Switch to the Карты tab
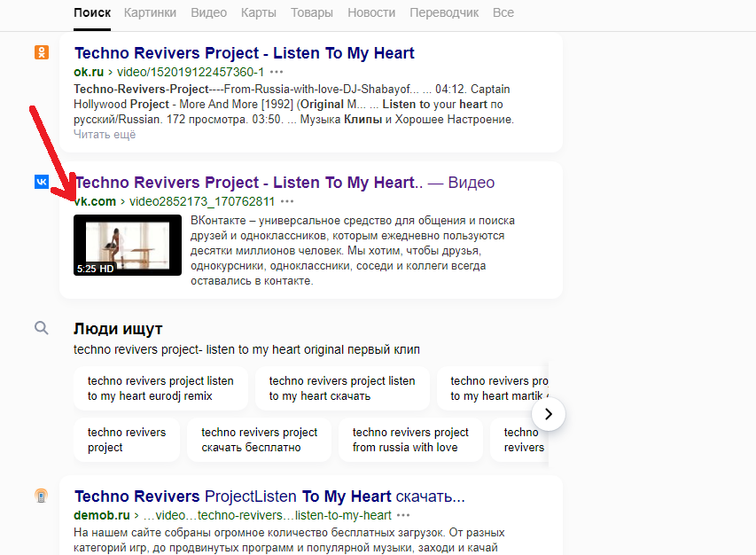Viewport: 756px width, 555px height. 259,12
